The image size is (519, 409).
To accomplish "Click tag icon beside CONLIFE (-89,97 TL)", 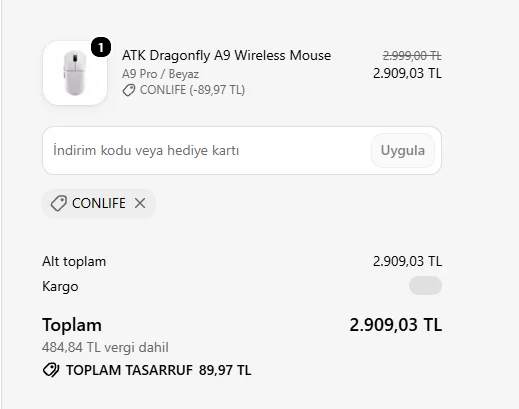I will (x=129, y=90).
